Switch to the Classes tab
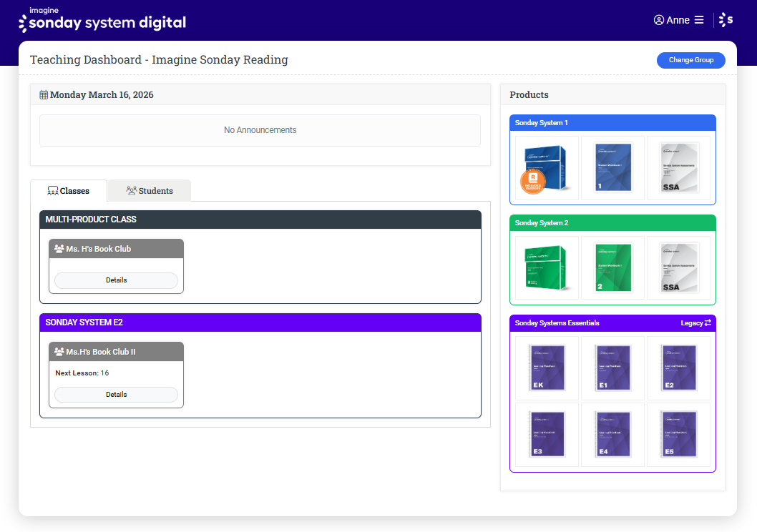 (70, 191)
